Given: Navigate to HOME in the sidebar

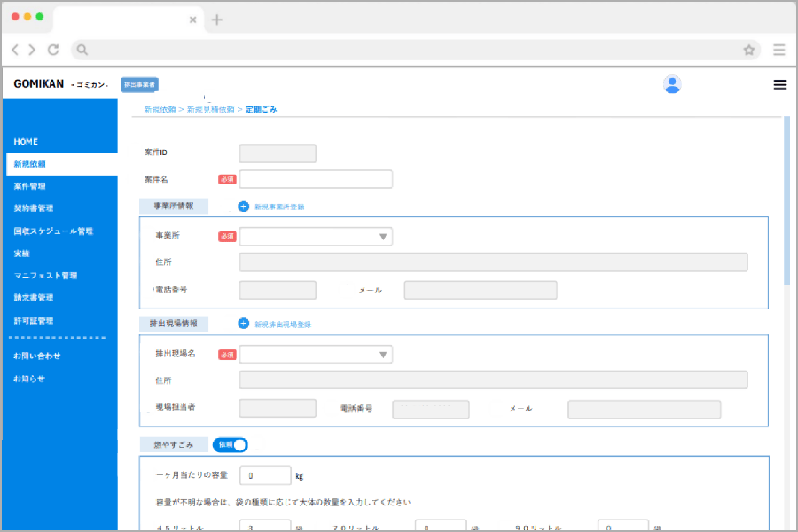Looking at the screenshot, I should click(26, 141).
